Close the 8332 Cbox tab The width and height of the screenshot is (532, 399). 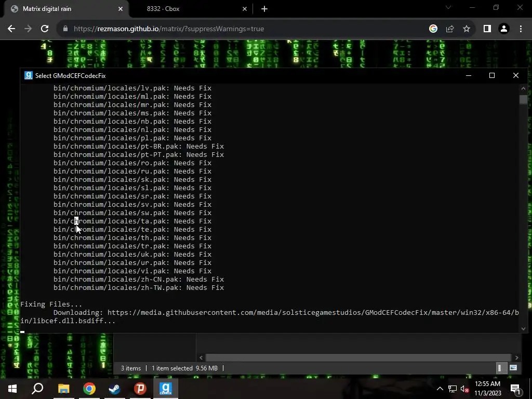pos(245,9)
